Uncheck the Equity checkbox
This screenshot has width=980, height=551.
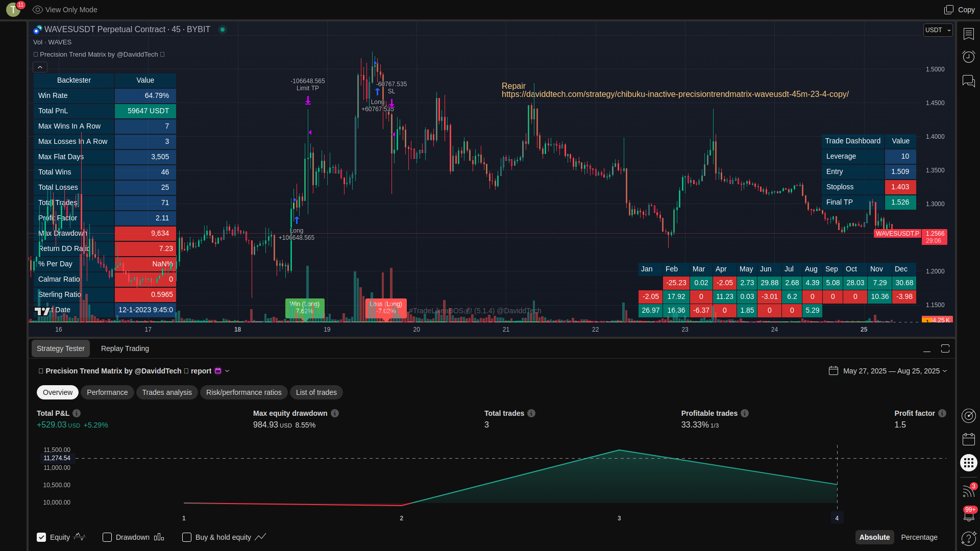[x=41, y=537]
